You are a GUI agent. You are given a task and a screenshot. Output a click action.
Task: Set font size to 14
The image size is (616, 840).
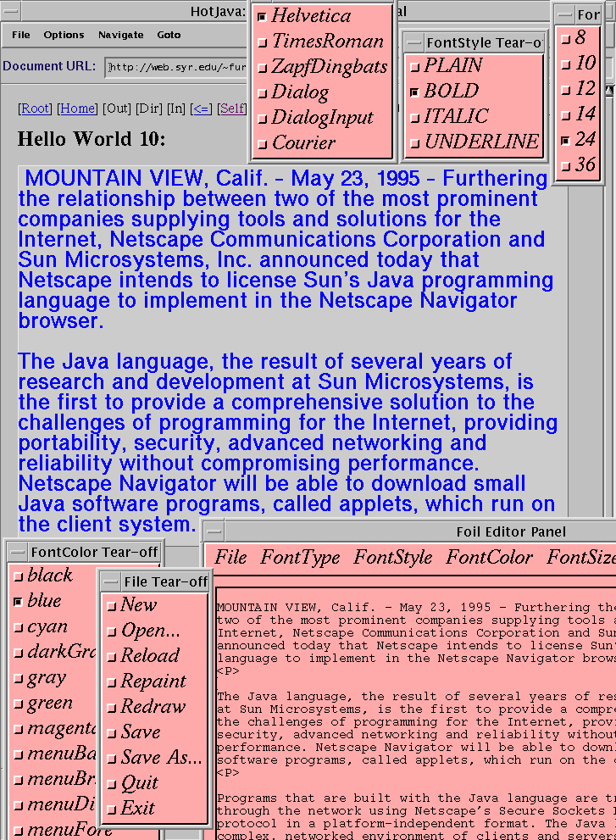pyautogui.click(x=579, y=114)
